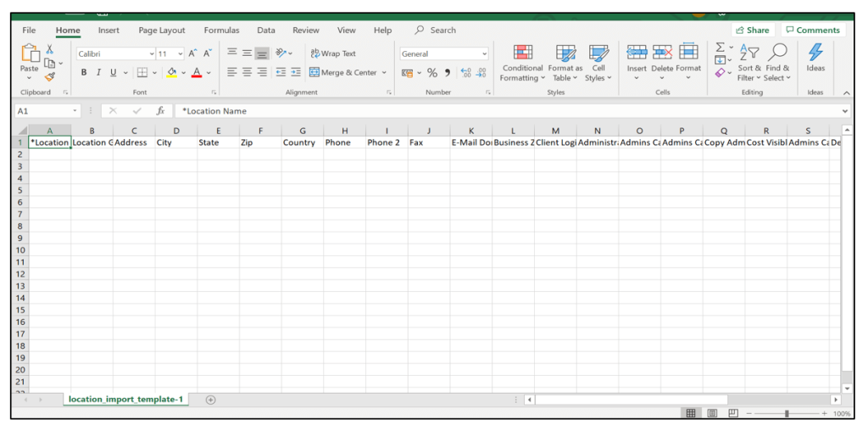Click the Share button
Viewport: 868px width, 431px height.
[753, 30]
